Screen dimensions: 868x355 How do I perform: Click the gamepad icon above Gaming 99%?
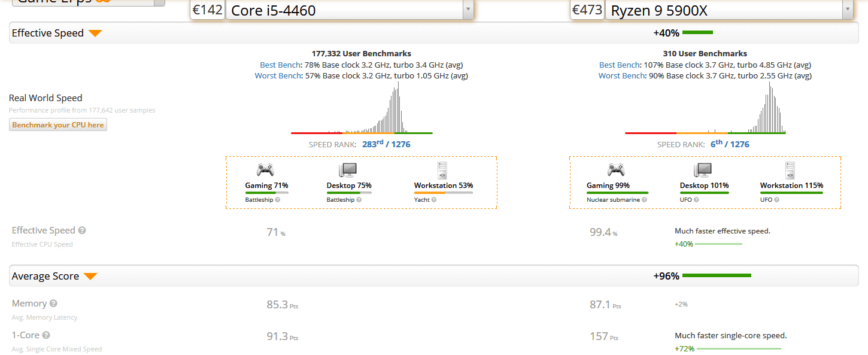coord(616,170)
